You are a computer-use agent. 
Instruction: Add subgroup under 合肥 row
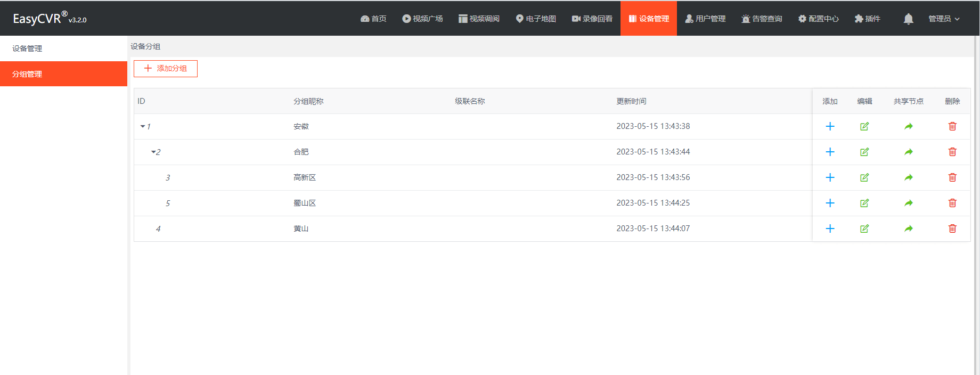coord(830,152)
